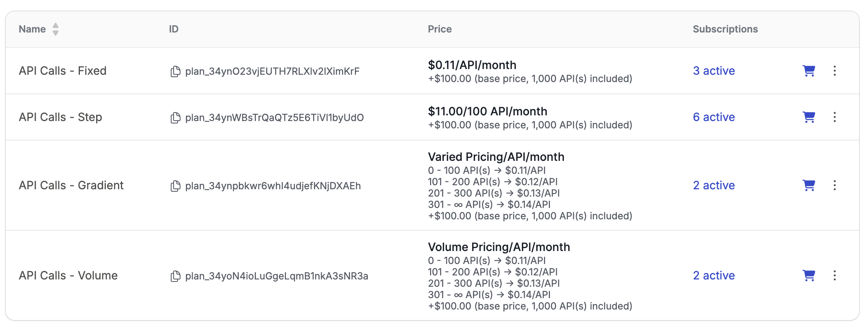This screenshot has height=329, width=868.
Task: Click cart icon for API Calls - Gradient
Action: pos(809,185)
